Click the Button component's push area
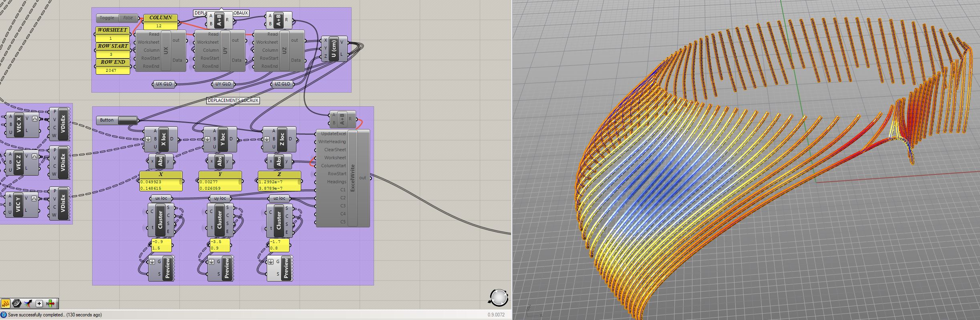The image size is (980, 320). 127,120
